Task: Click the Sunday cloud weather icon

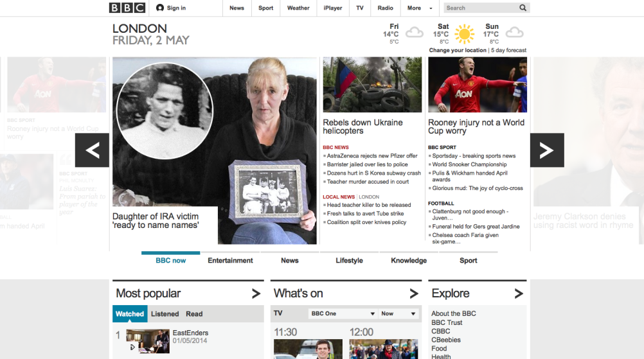Action: 514,32
